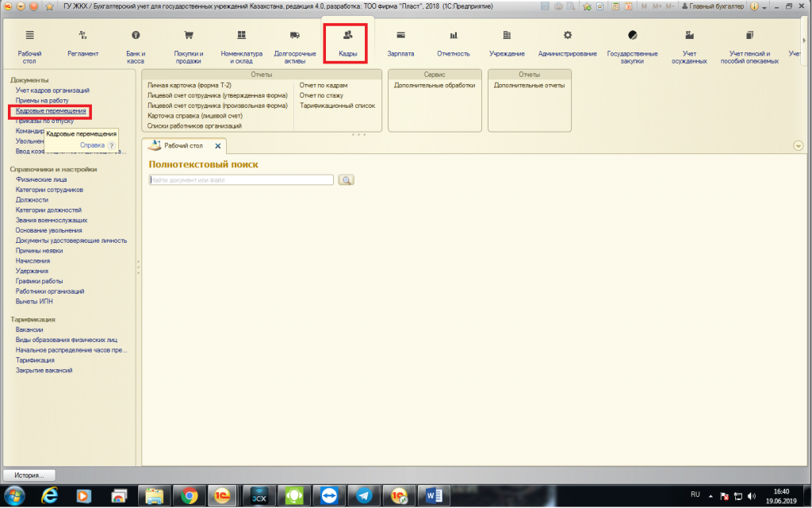Go to Покупки и продажи cart icon

coord(189,36)
